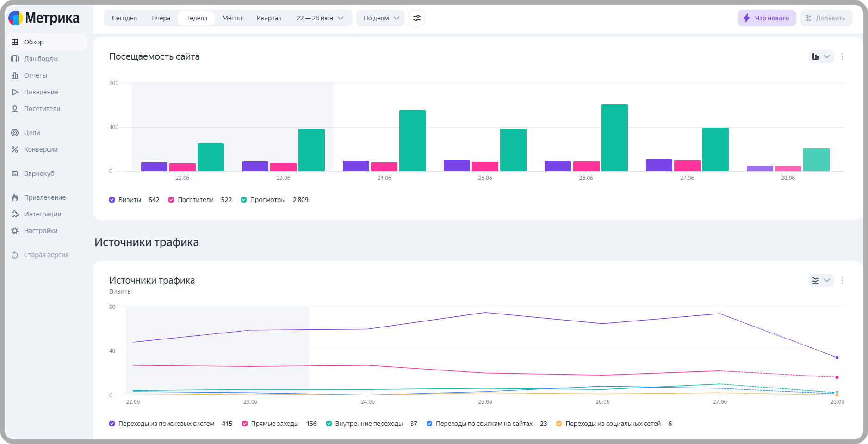Screen dimensions: 868x444
Task: Open the filter sliders settings icon
Action: (x=417, y=18)
